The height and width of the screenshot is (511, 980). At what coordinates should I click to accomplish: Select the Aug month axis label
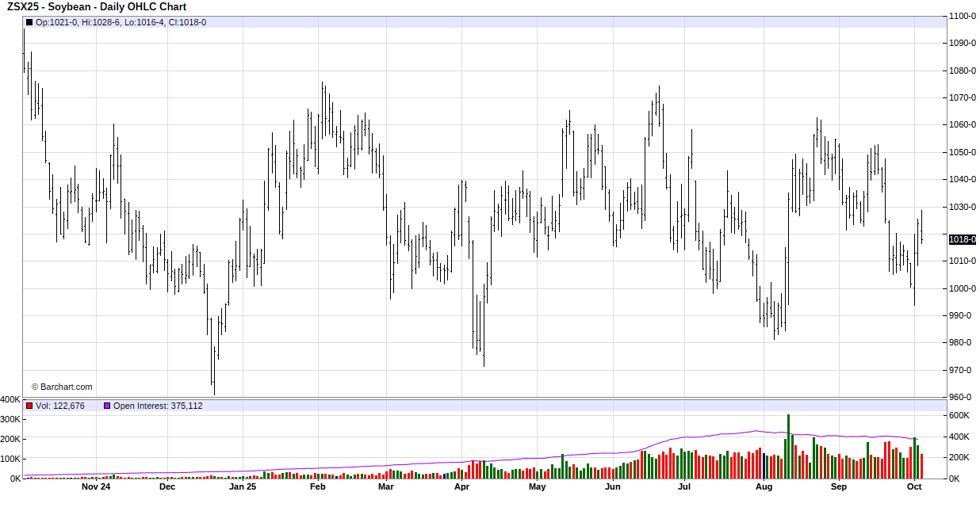[764, 487]
